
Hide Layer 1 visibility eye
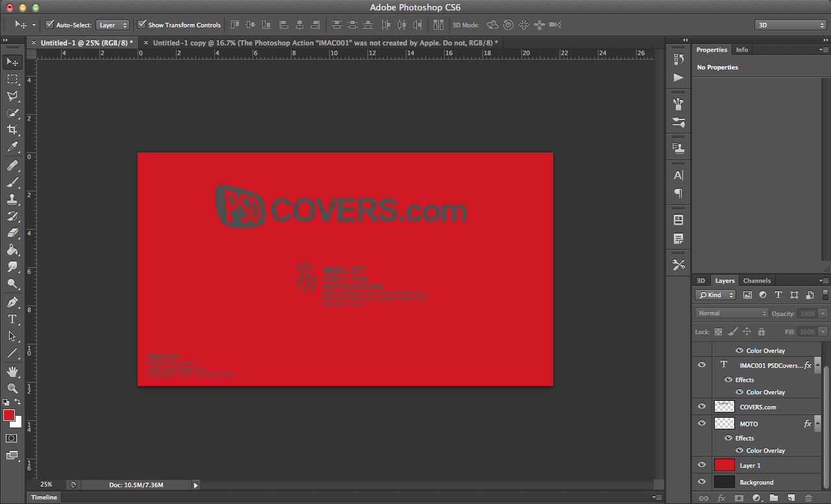pyautogui.click(x=702, y=465)
